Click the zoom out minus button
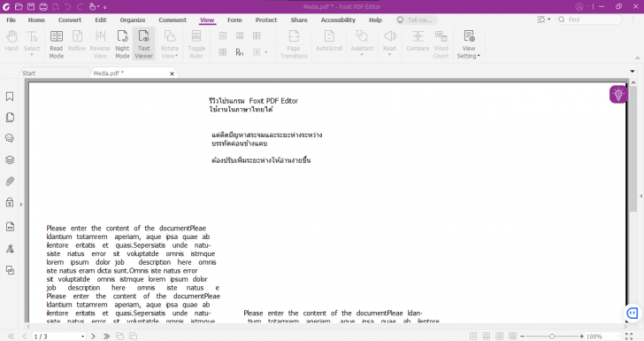Viewport: 644px width, 341px height. [523, 337]
